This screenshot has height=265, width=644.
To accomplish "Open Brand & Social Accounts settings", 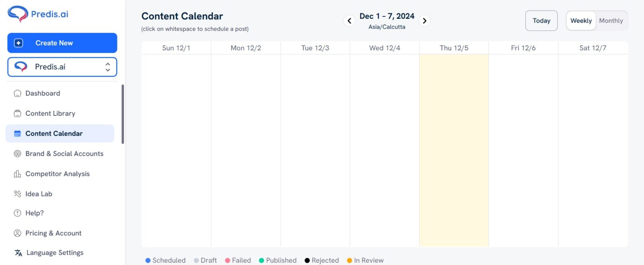I will click(64, 154).
